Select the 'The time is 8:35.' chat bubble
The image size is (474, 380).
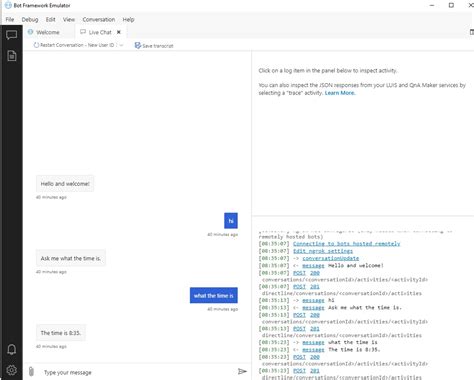coord(61,333)
